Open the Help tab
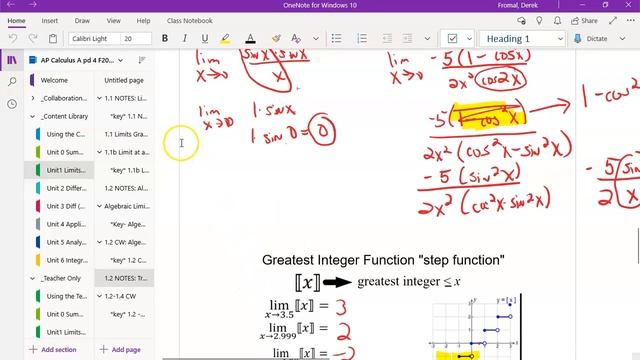 (x=143, y=20)
